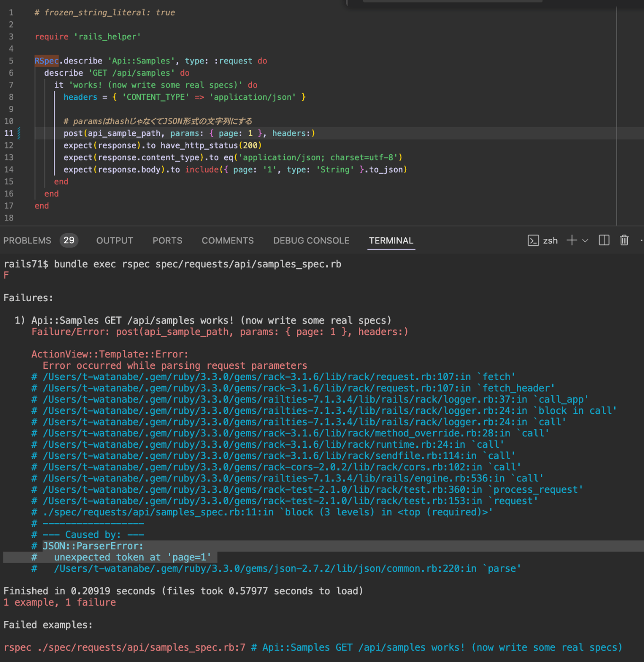Click the zsh terminal shell icon
This screenshot has width=644, height=662.
coord(533,241)
